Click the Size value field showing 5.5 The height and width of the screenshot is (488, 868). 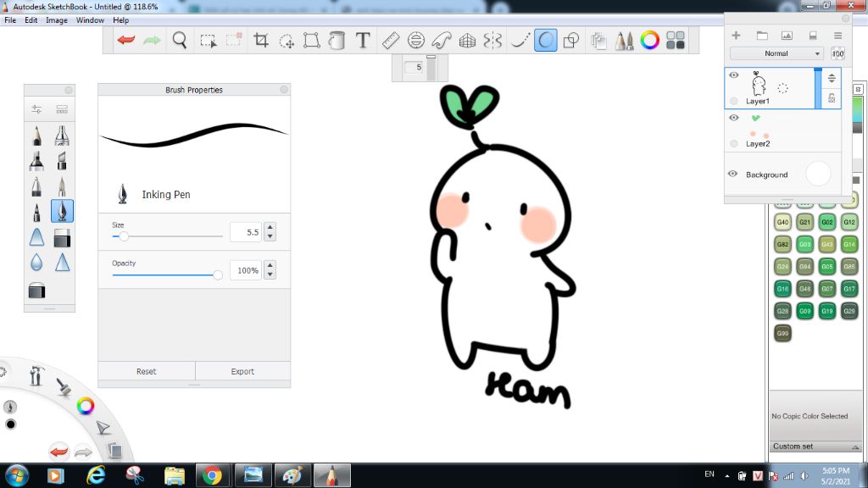pyautogui.click(x=247, y=232)
